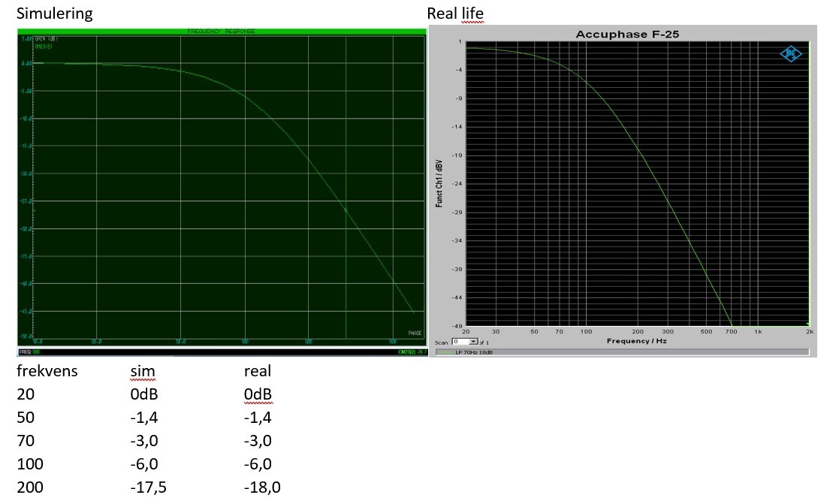Click the Funct Ch1 / dBV axis label
Image resolution: width=827 pixels, height=504 pixels.
click(x=439, y=183)
